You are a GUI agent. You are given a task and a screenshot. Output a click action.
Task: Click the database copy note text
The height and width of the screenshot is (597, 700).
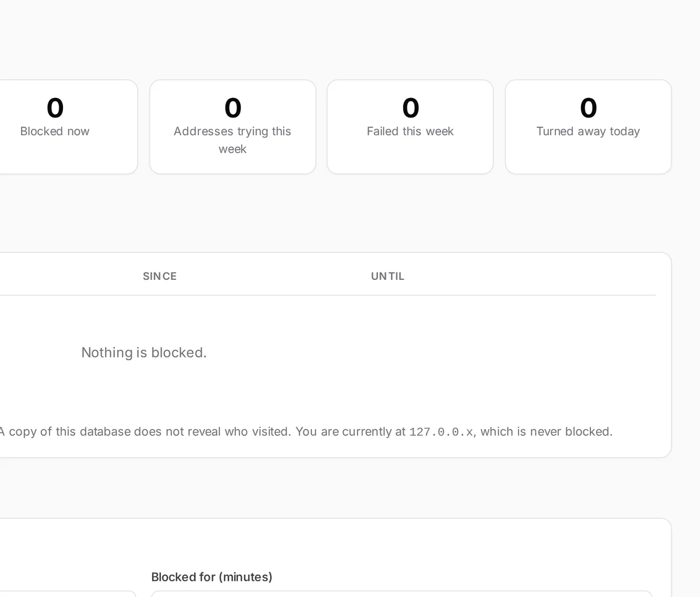306,431
